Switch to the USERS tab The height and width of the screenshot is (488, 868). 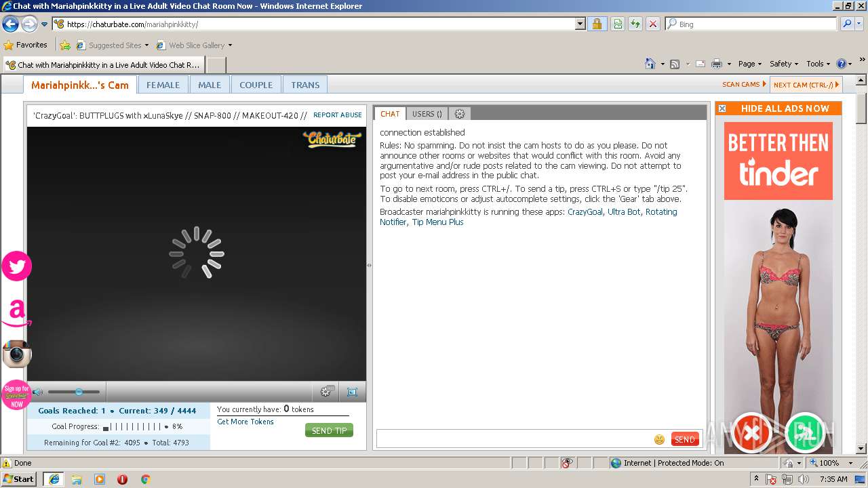click(x=427, y=114)
